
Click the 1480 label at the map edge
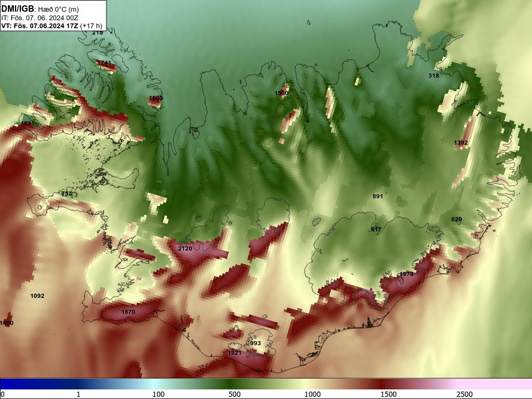click(x=7, y=323)
